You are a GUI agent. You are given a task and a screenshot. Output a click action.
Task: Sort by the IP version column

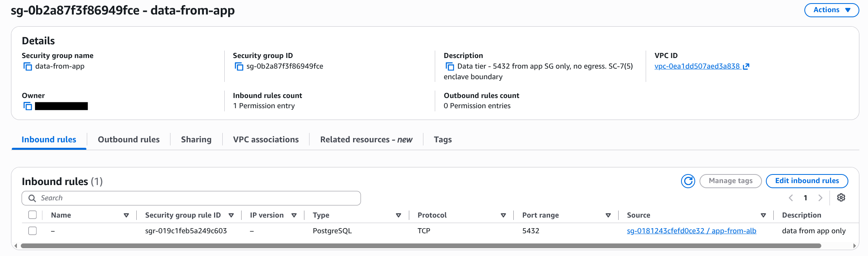coord(294,215)
